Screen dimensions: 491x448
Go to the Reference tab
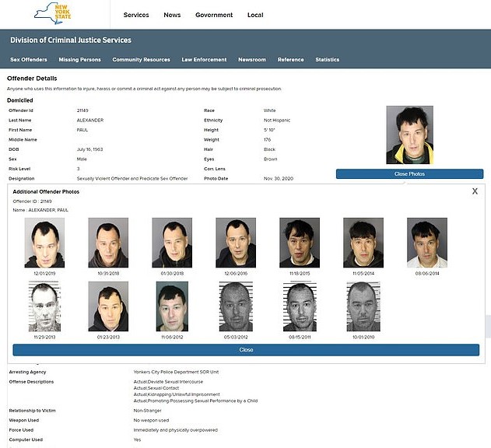tap(290, 60)
